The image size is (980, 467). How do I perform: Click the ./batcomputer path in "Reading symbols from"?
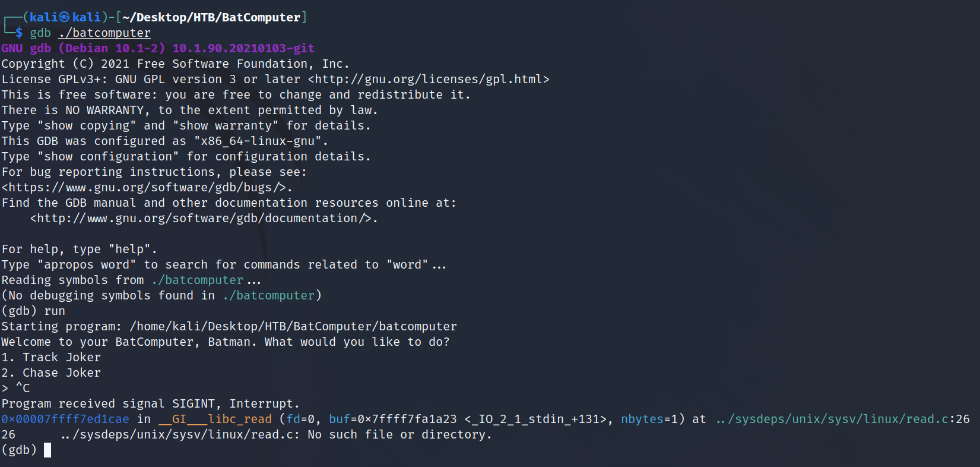pyautogui.click(x=197, y=280)
